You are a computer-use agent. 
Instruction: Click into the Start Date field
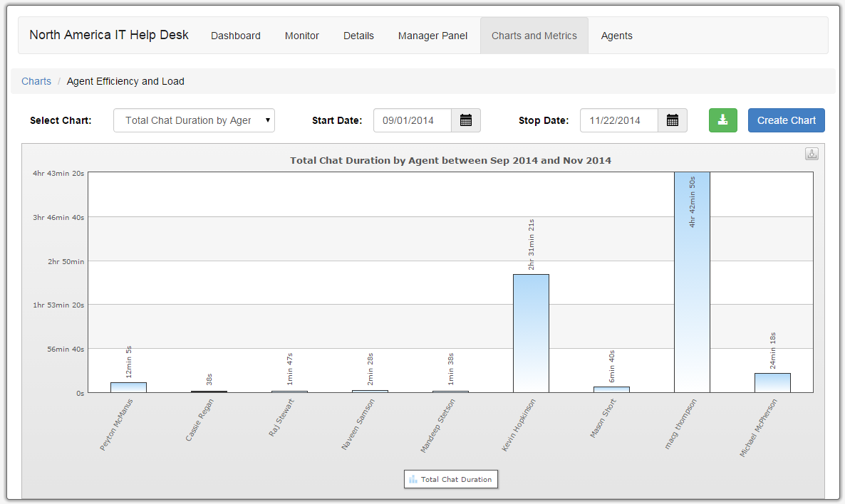413,120
